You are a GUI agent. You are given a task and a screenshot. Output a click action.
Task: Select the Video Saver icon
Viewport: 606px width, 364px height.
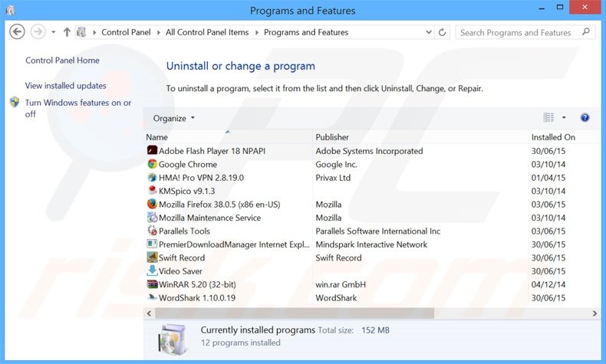pos(153,271)
